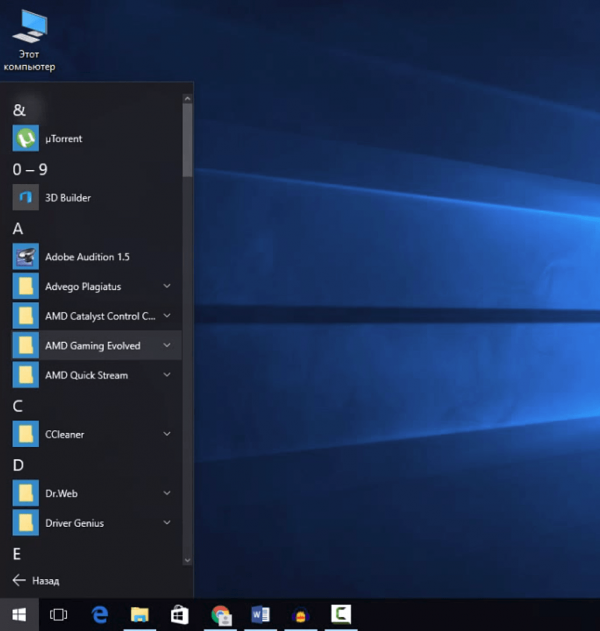The width and height of the screenshot is (600, 631).
Task: Click the Driver Genius text label
Action: [74, 523]
